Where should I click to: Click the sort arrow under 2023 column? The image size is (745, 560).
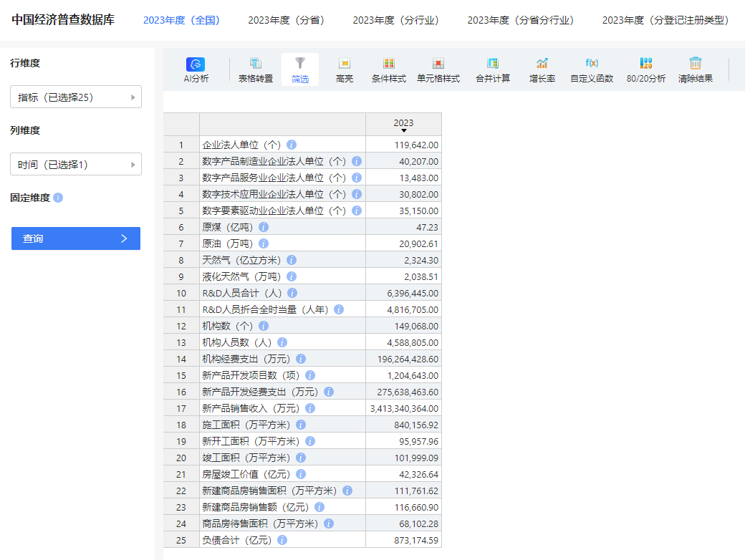point(404,130)
